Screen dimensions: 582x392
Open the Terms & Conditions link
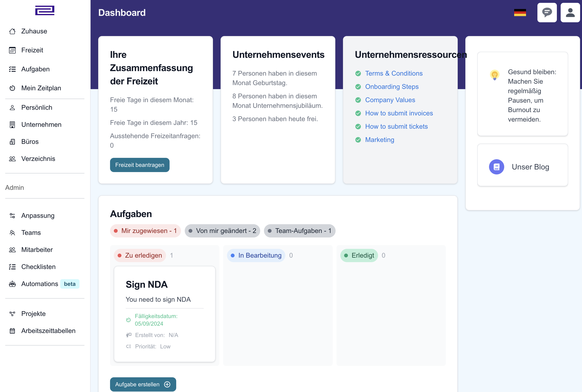[x=394, y=73]
